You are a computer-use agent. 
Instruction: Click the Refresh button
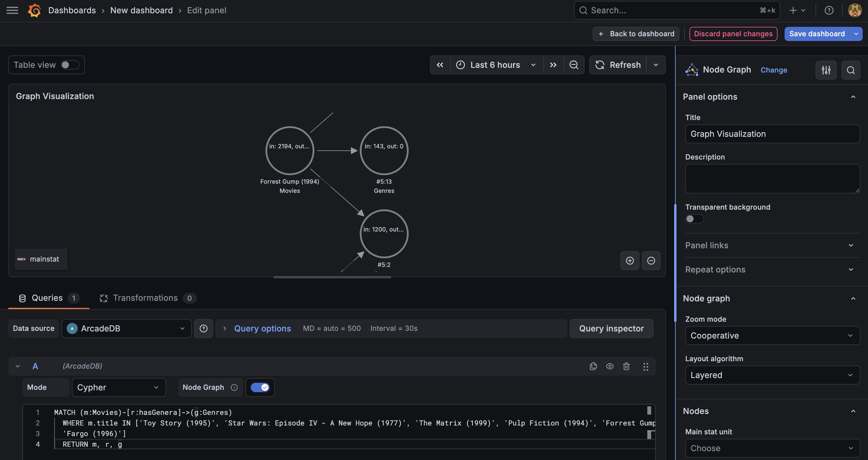pyautogui.click(x=618, y=65)
